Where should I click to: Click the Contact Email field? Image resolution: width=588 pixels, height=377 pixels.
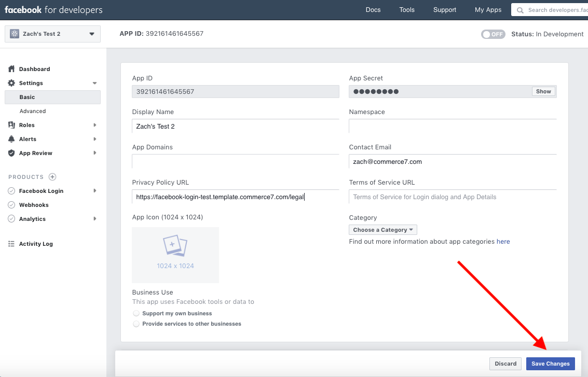coord(453,161)
